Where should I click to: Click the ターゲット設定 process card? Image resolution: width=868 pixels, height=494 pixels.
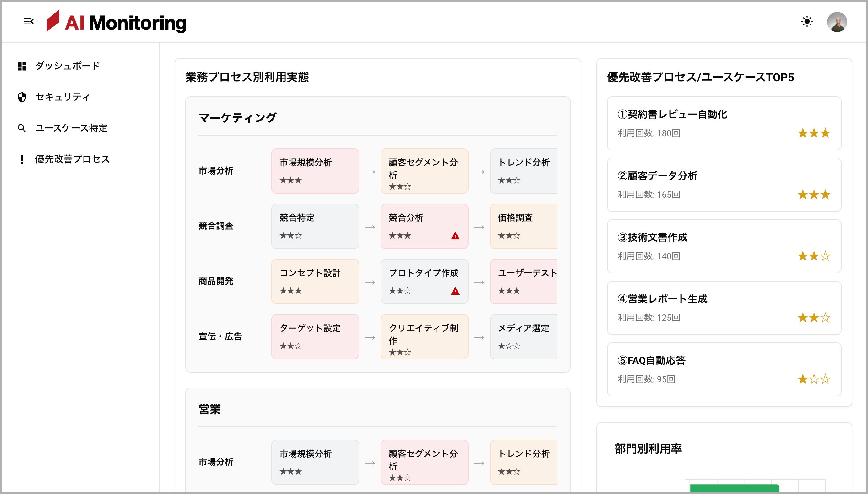(315, 336)
